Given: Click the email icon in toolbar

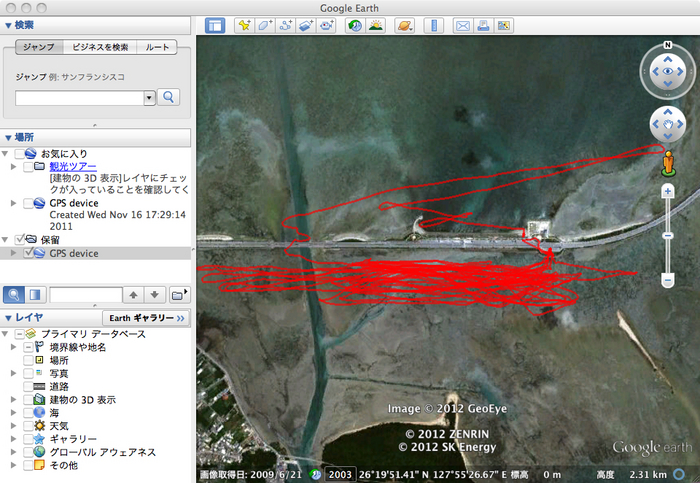Looking at the screenshot, I should [x=462, y=25].
